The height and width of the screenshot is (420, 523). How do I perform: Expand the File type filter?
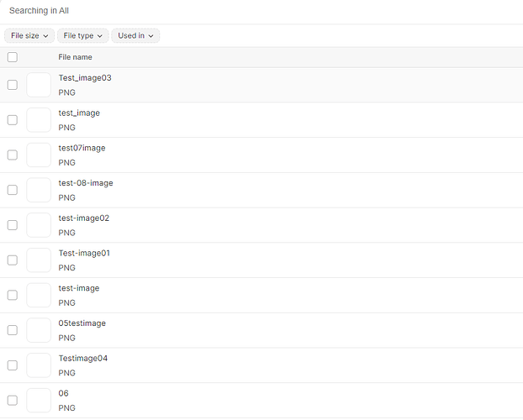(83, 36)
